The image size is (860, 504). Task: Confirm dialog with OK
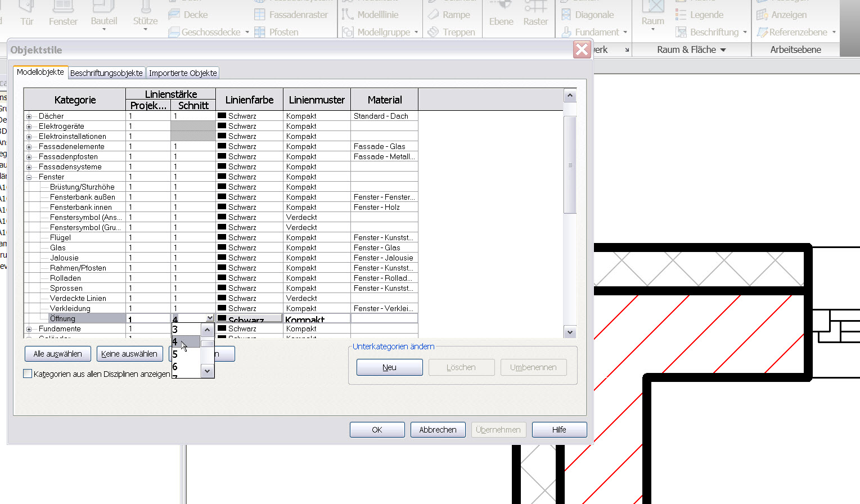(x=377, y=430)
